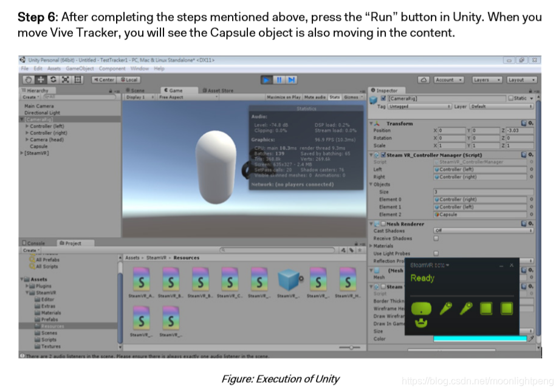559x392 pixels.
Task: Click object picker beside Element 2 Capsule
Action: [531, 215]
